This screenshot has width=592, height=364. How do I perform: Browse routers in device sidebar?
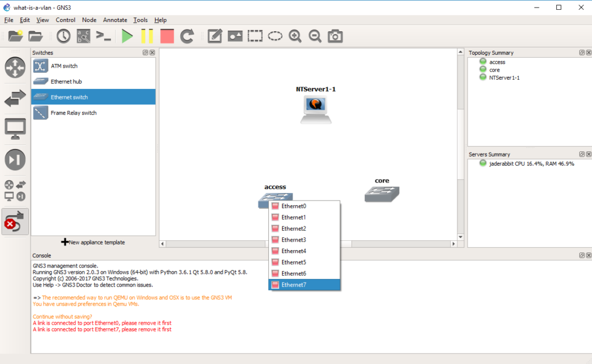(x=15, y=68)
